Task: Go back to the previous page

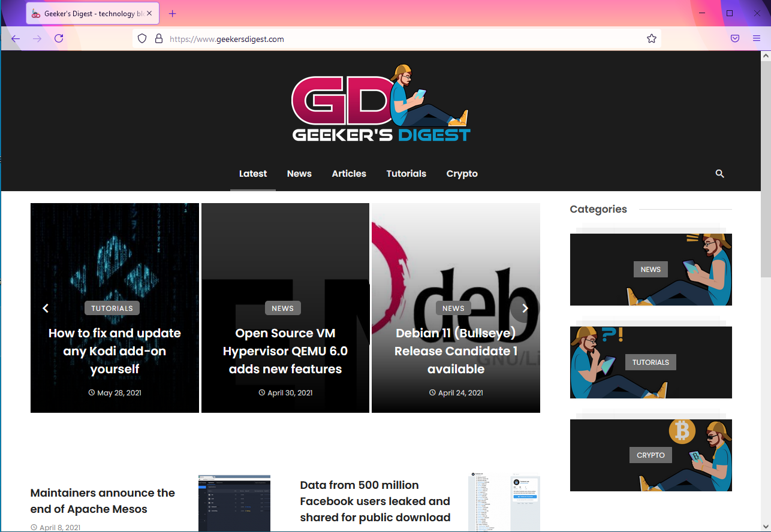Action: coord(16,39)
